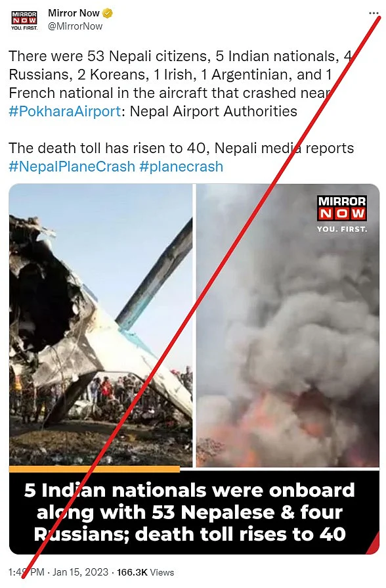Show the 166.3K Views count

[145, 572]
